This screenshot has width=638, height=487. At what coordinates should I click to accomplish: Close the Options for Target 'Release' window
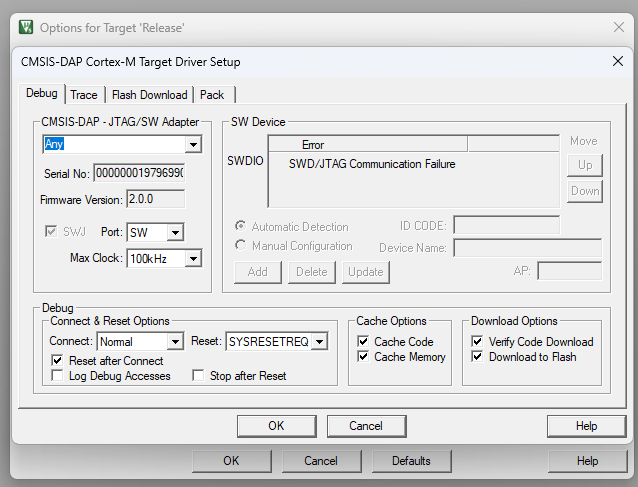(618, 27)
